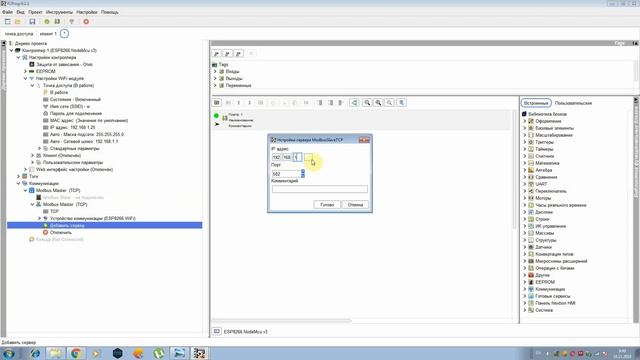
Task: Click the first board toolbar icon
Action: click(x=217, y=103)
